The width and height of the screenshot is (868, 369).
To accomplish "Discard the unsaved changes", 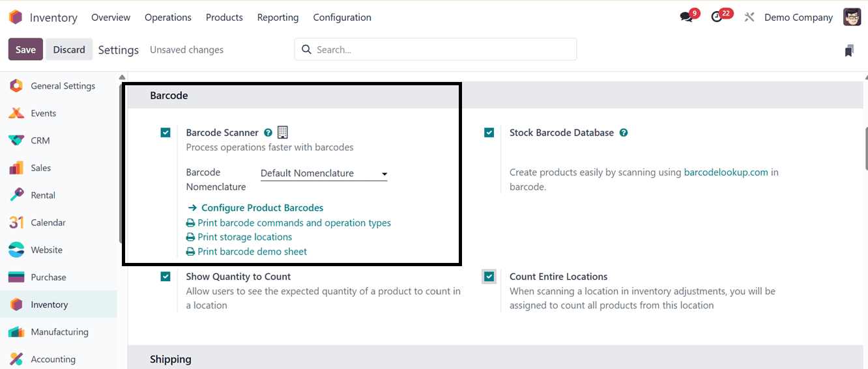I will (x=69, y=49).
